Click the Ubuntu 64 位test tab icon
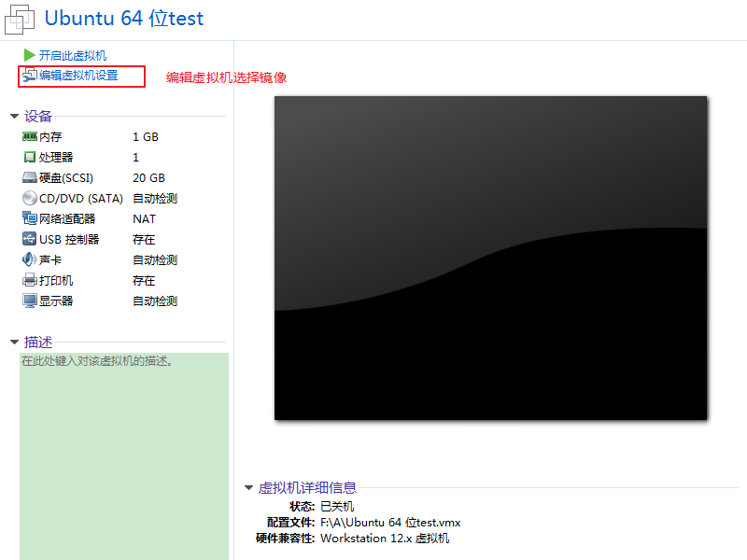 (x=21, y=18)
